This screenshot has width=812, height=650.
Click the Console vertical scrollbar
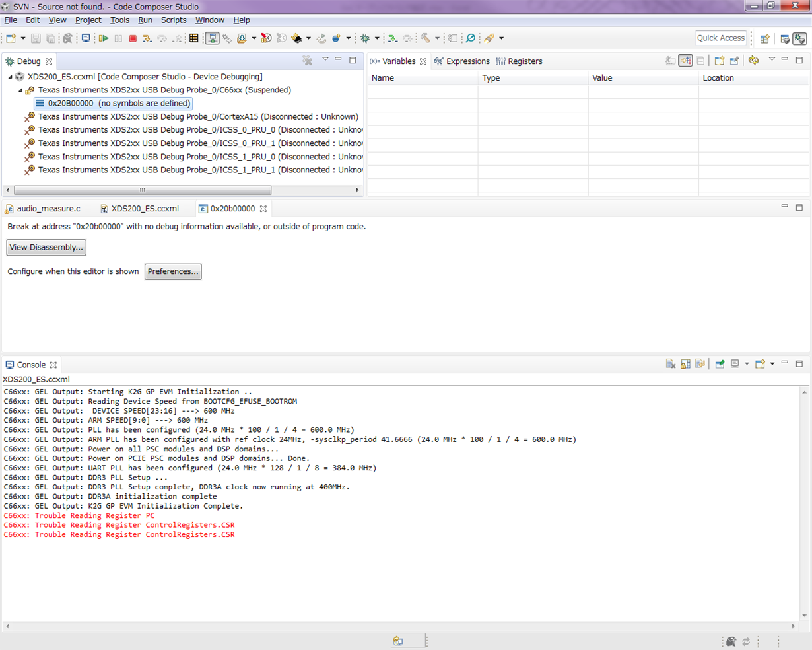[805, 503]
